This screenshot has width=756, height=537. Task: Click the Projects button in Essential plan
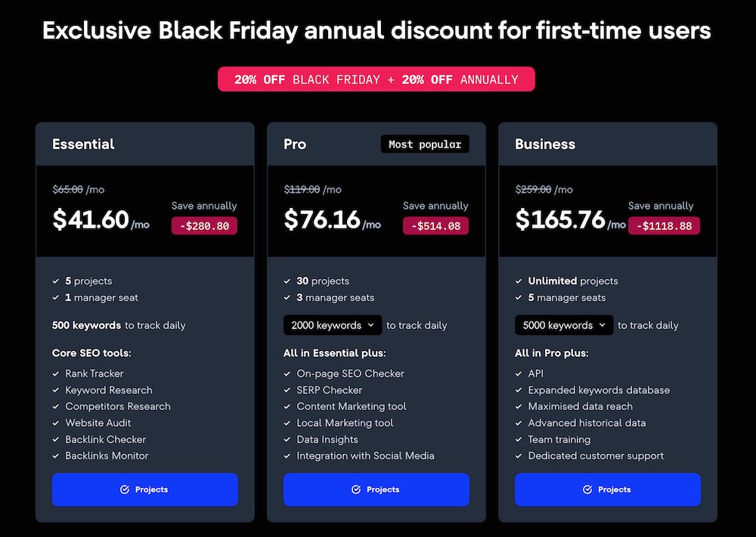[x=145, y=489]
